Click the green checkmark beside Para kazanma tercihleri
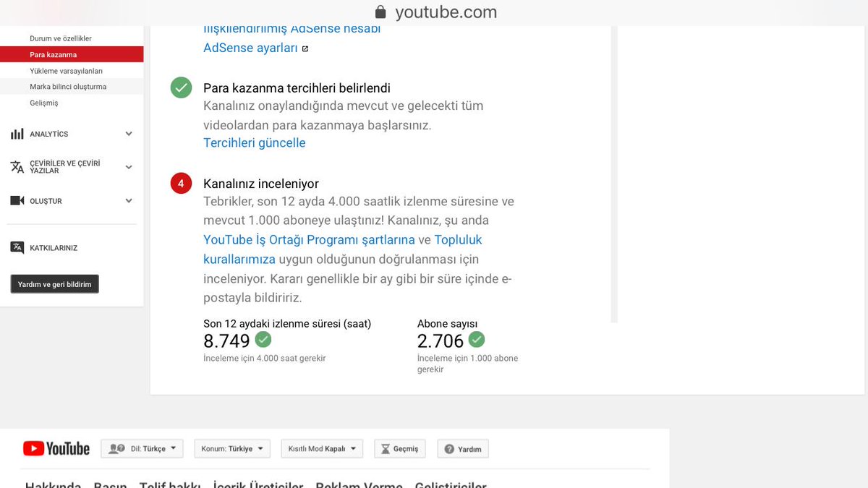The width and height of the screenshot is (868, 488). [181, 88]
